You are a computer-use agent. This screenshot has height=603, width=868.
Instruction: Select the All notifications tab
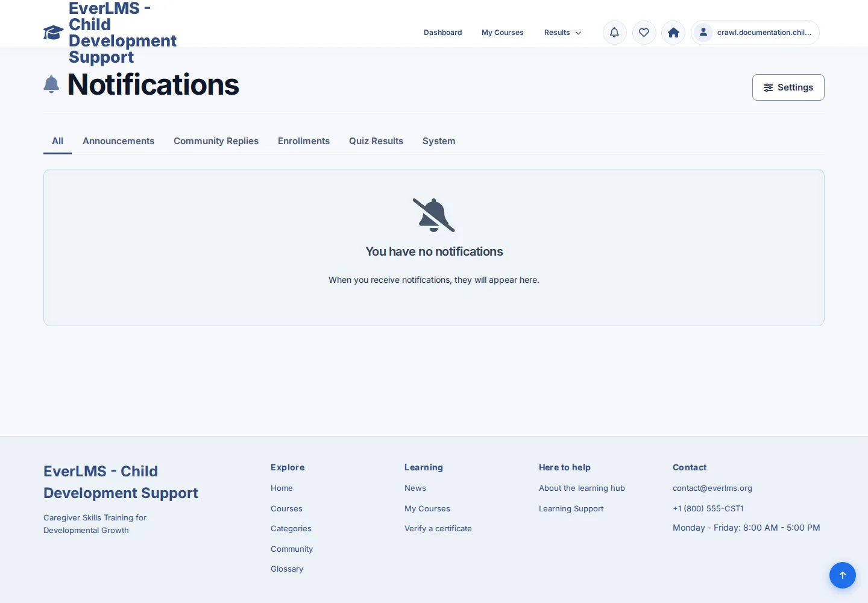[x=57, y=141]
